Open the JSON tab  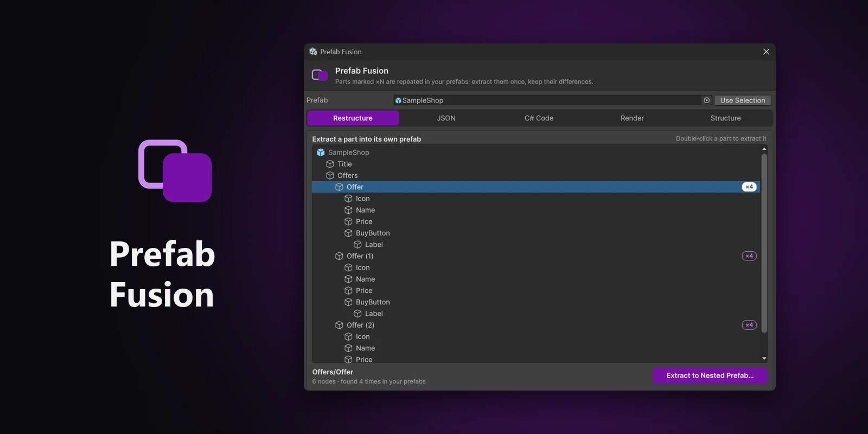coord(446,118)
